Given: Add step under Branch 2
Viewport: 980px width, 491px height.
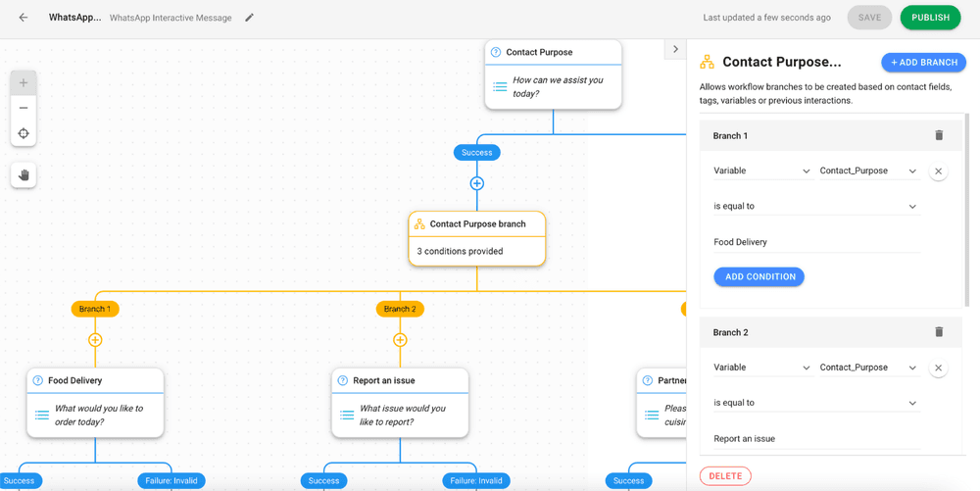Looking at the screenshot, I should (x=400, y=340).
